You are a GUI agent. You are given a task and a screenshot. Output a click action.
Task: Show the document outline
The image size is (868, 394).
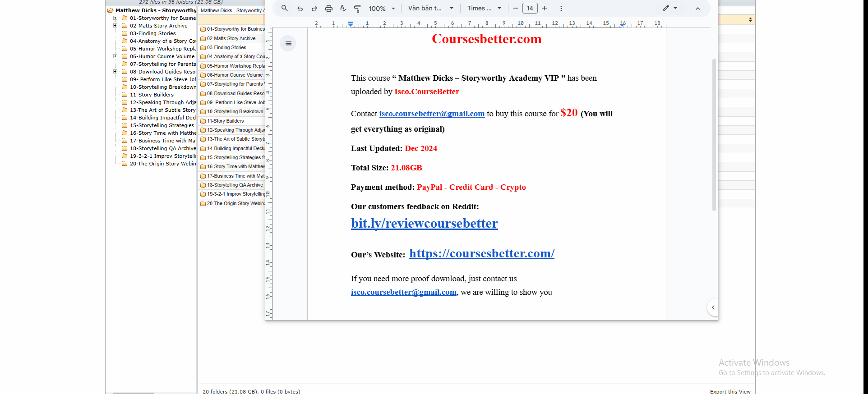coord(288,43)
